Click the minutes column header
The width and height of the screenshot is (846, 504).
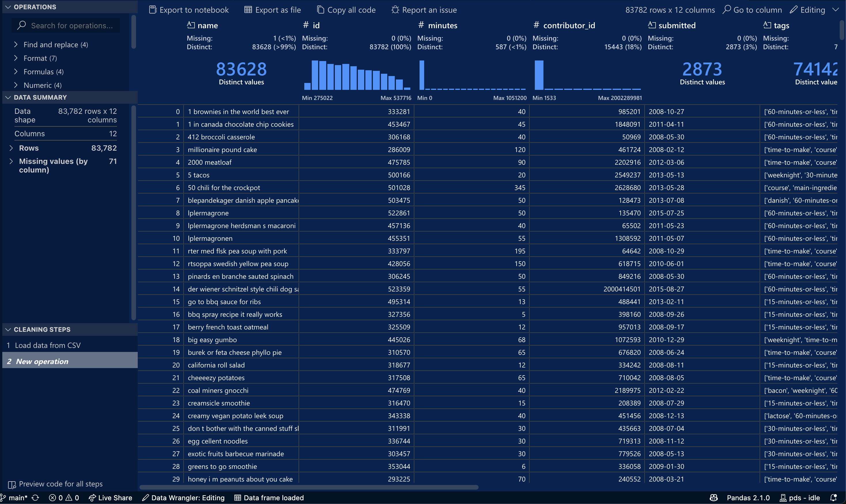[442, 25]
